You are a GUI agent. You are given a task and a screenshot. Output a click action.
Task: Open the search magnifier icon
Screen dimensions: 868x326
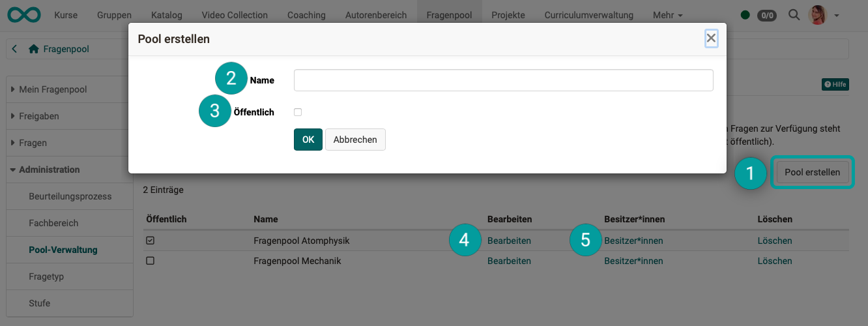[x=794, y=14]
